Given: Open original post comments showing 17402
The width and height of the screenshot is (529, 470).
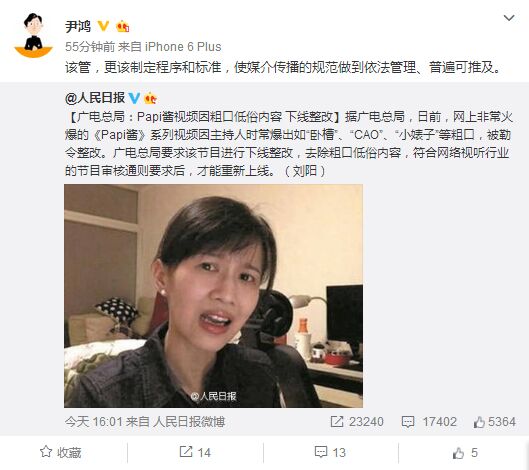Looking at the screenshot, I should click(429, 422).
